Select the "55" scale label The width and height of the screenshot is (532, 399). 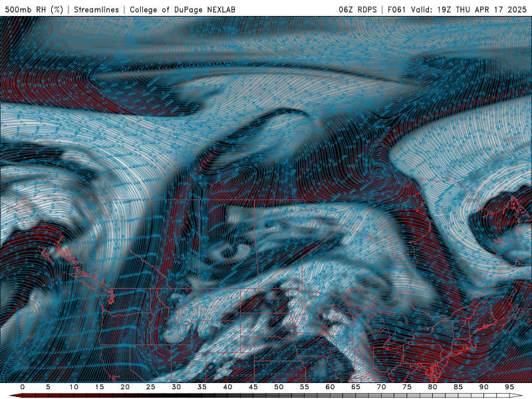click(305, 387)
